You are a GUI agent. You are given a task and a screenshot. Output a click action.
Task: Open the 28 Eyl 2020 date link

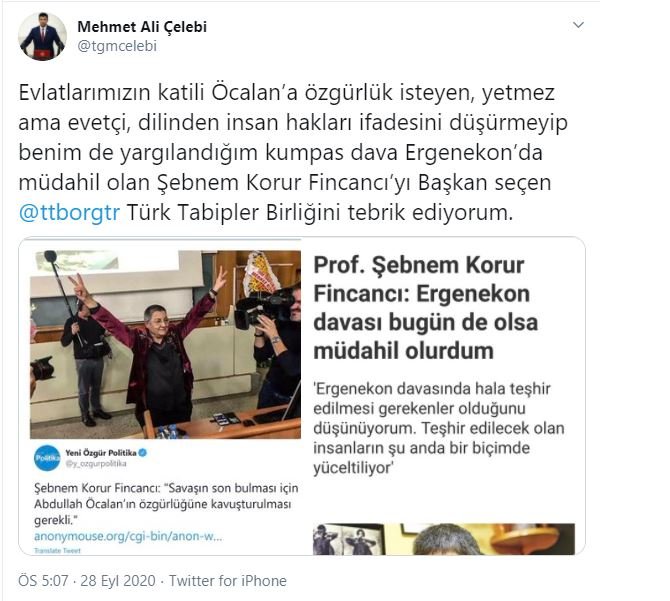(x=118, y=581)
